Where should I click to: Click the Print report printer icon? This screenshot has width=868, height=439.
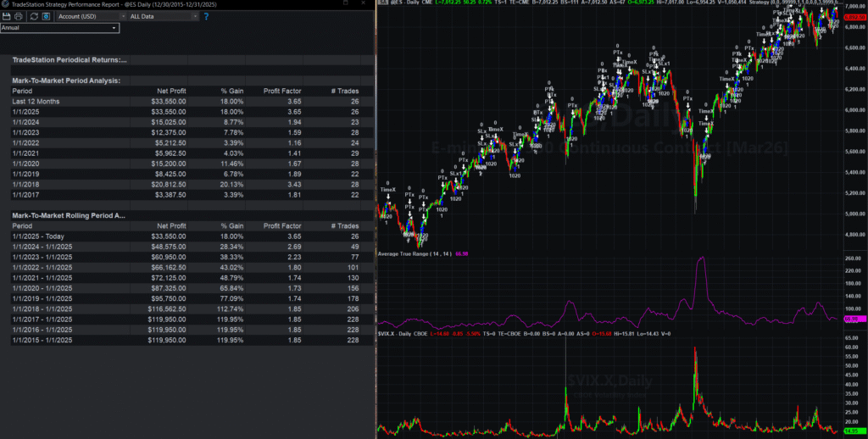[x=19, y=16]
